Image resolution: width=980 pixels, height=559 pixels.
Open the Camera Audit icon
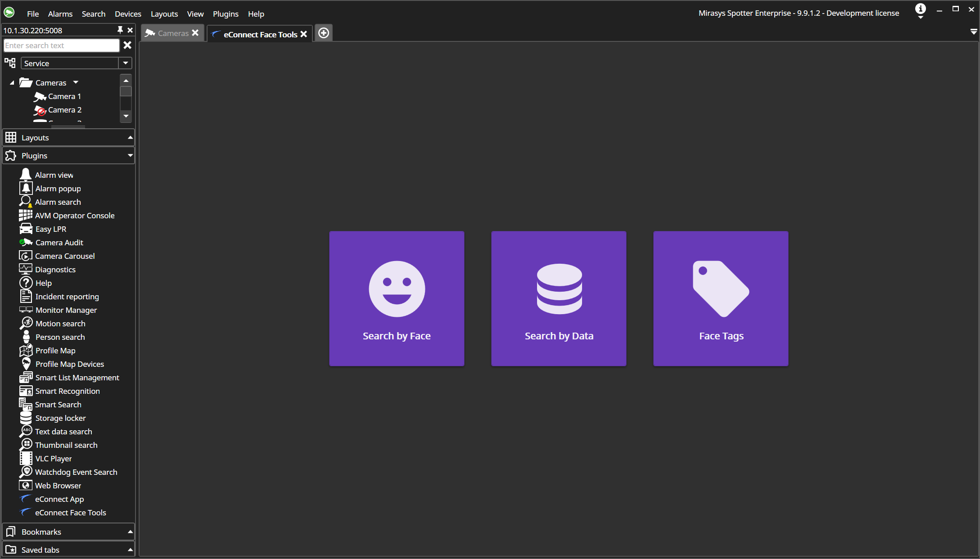click(26, 242)
